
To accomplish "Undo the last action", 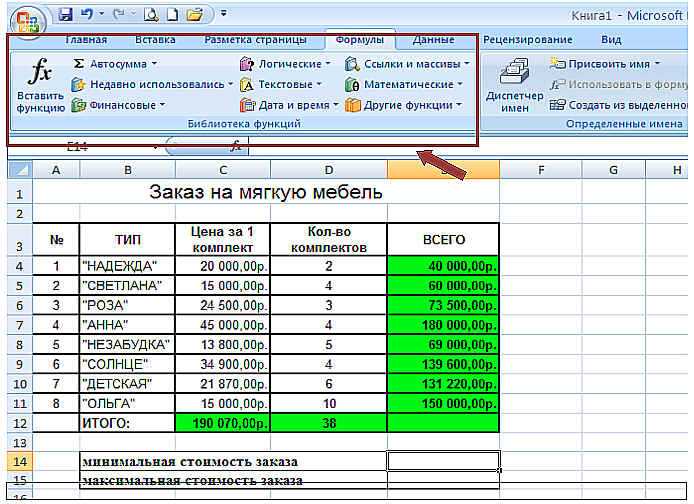I will click(x=87, y=15).
